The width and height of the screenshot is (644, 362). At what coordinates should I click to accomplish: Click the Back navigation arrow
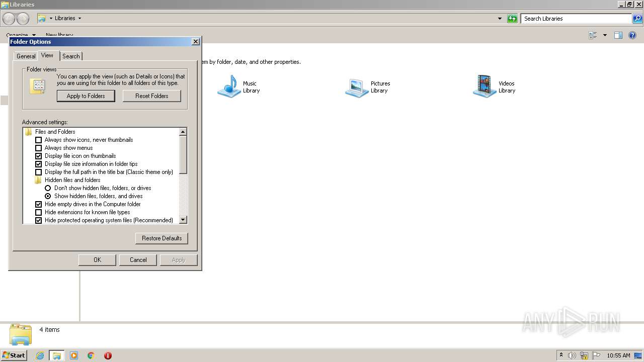[x=9, y=19]
